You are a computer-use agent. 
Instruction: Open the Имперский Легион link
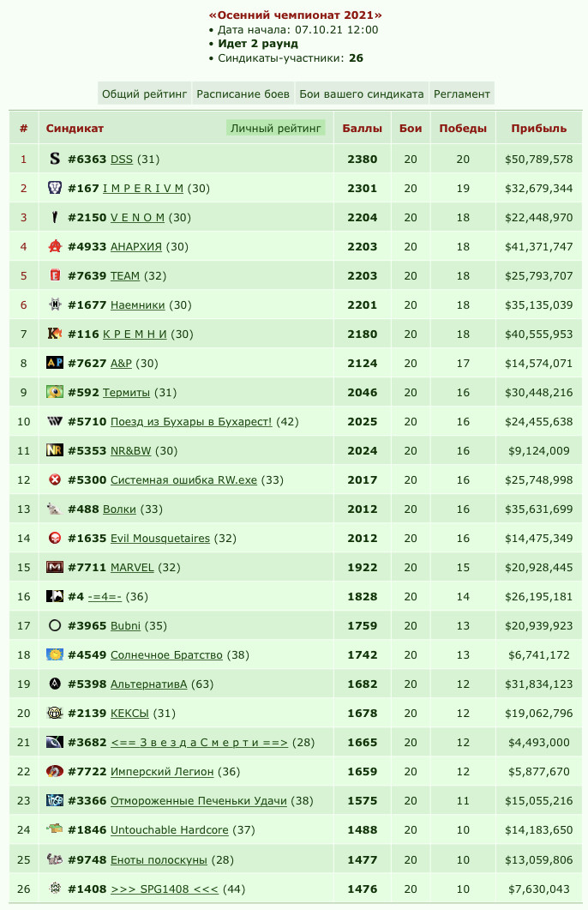coord(162,772)
